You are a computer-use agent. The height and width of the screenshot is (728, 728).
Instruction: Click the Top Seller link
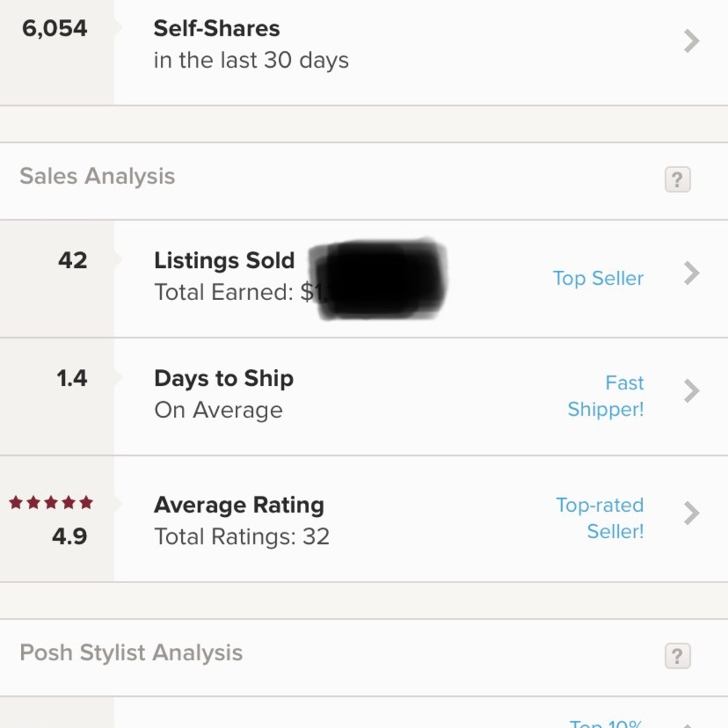(598, 279)
